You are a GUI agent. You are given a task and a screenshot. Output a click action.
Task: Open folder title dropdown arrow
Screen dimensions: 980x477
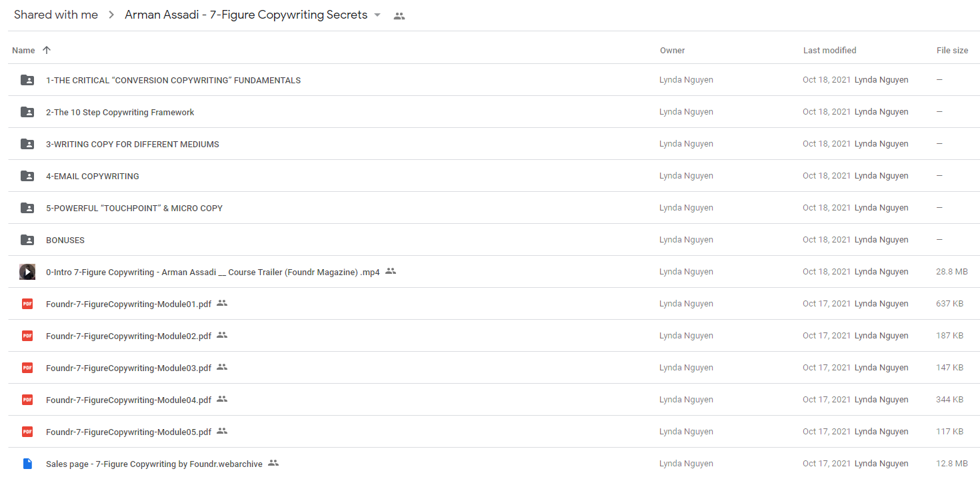click(x=377, y=15)
